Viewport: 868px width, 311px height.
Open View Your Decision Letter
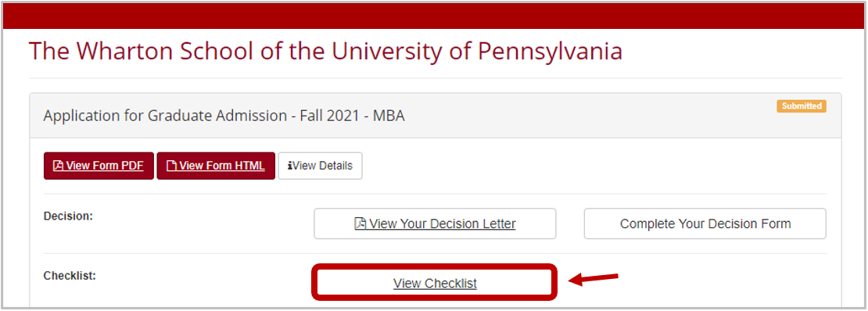pos(435,224)
